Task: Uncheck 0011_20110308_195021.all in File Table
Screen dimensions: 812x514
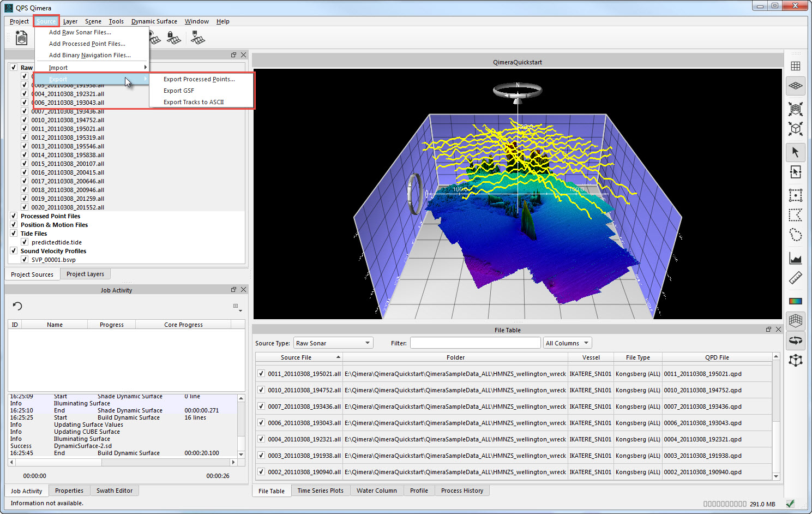Action: pos(261,374)
